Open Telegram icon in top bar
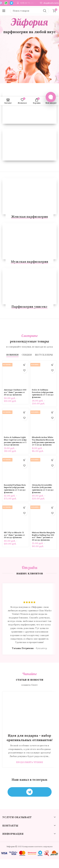This screenshot has height=868, width=59. (x=11, y=3)
